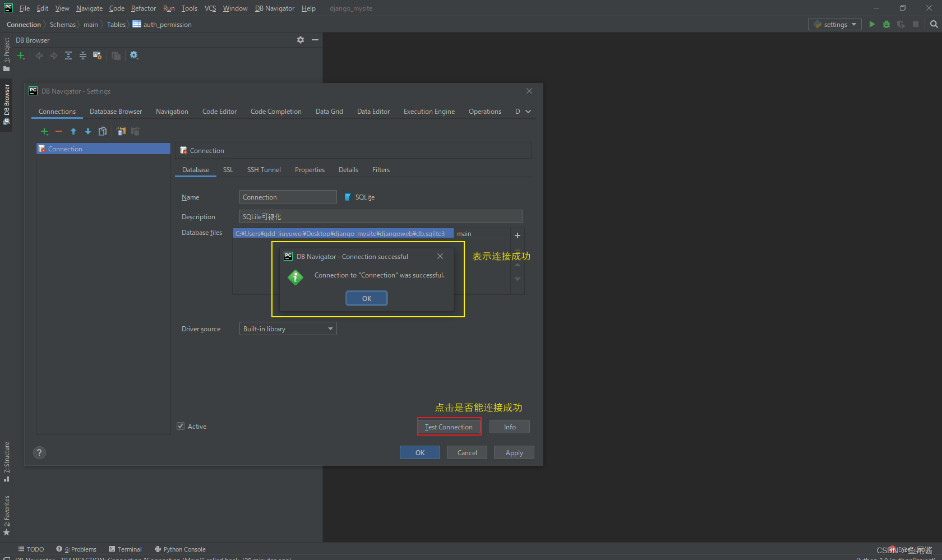Open Structure side tool window

point(7,461)
